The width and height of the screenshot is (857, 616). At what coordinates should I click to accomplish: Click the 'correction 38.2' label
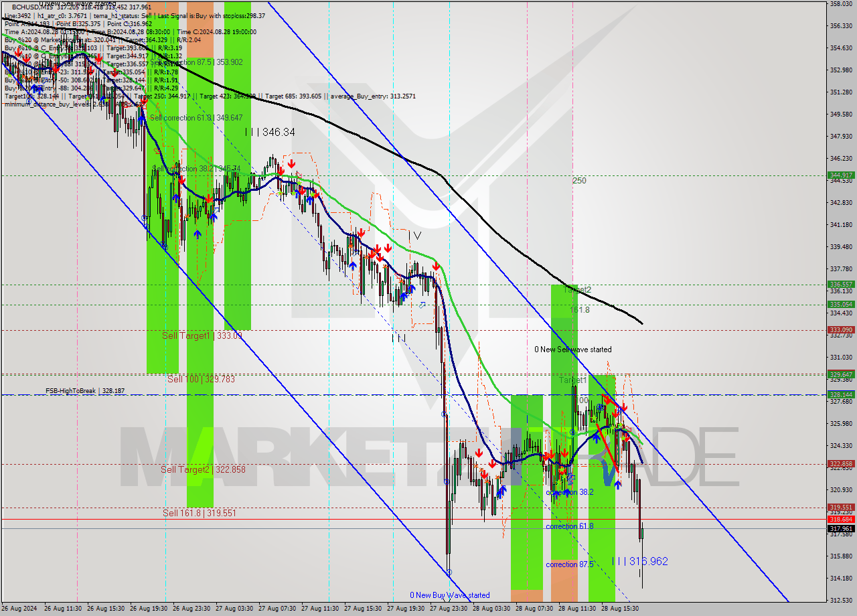point(569,492)
